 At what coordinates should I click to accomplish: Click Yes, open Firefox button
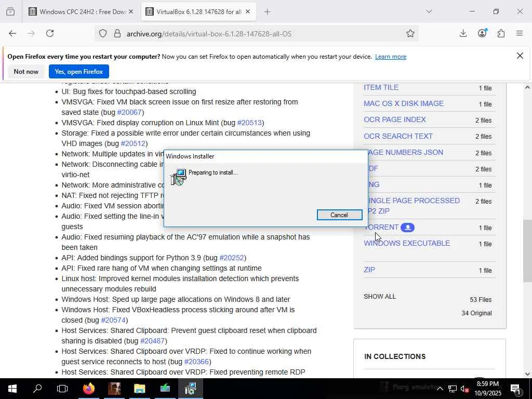point(79,72)
